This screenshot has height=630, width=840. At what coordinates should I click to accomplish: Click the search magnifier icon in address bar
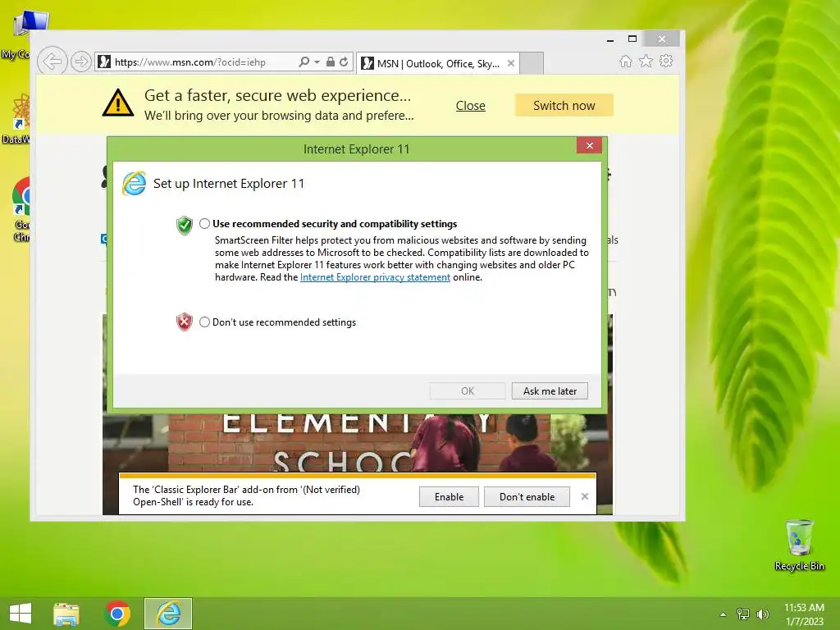304,62
